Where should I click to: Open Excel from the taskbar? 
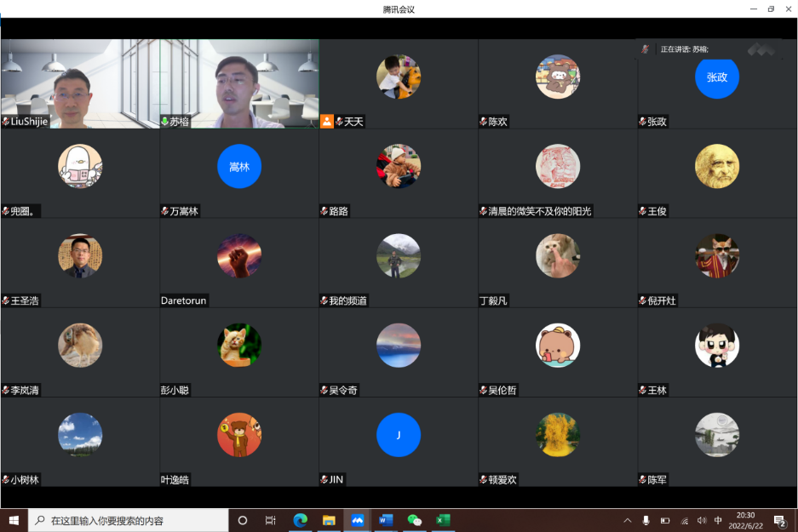(443, 520)
